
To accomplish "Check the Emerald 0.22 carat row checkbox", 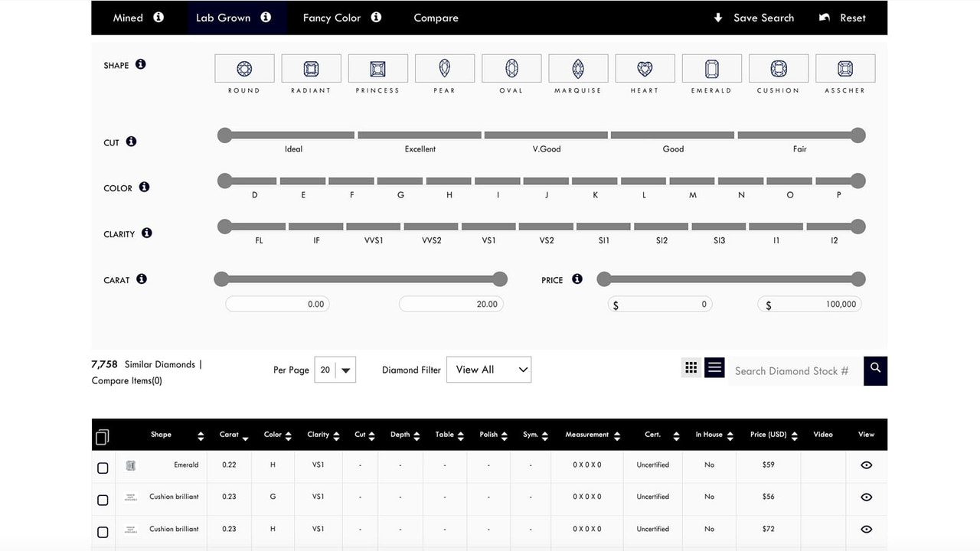I will click(x=103, y=468).
